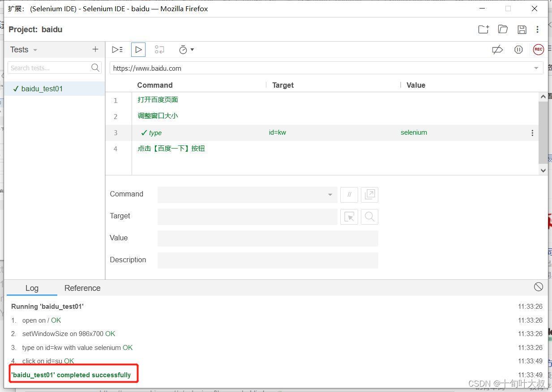Click the log line Running 'baidu_test01'
Image resolution: width=552 pixels, height=392 pixels.
[x=47, y=307]
